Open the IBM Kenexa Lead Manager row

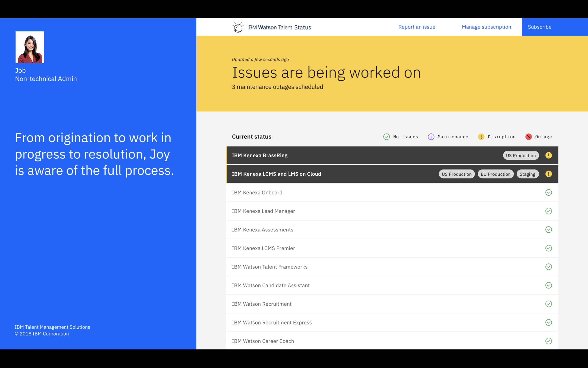(x=392, y=211)
